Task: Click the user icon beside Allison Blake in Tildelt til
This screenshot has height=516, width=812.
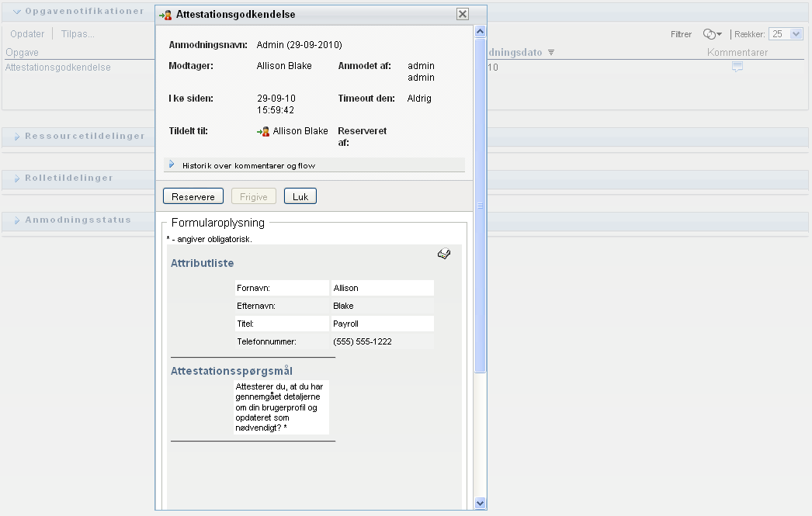Action: click(263, 131)
